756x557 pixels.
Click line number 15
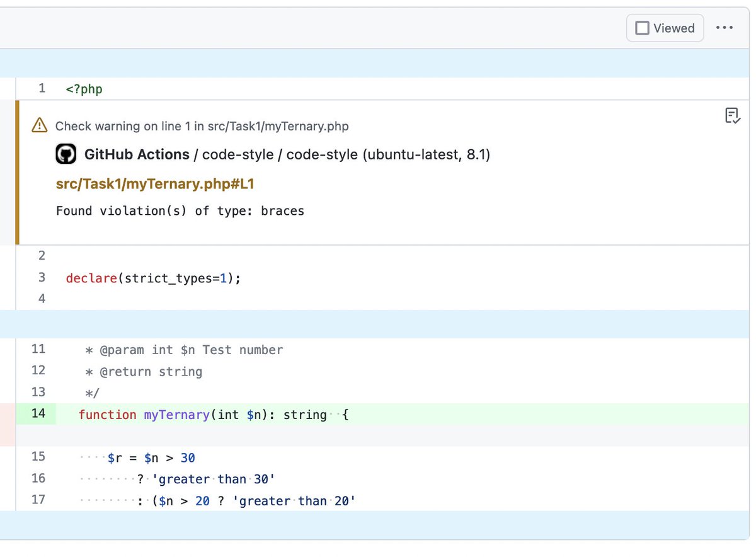[x=38, y=457]
